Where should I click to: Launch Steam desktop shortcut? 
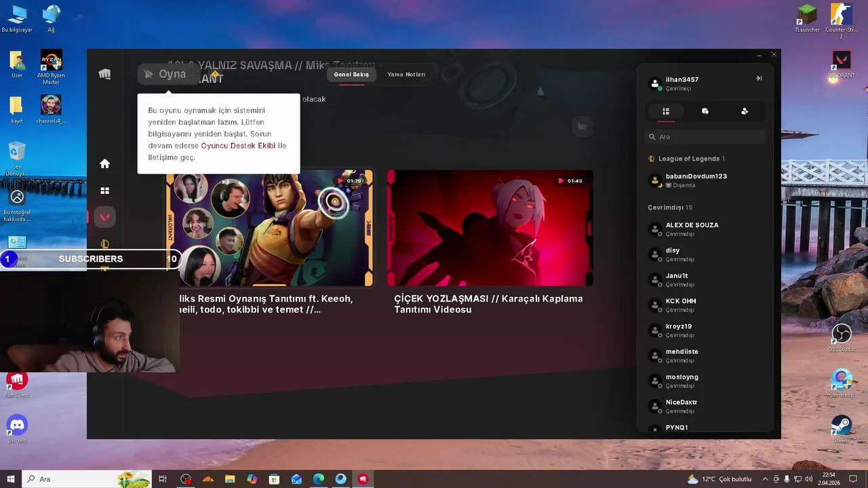coord(842,429)
